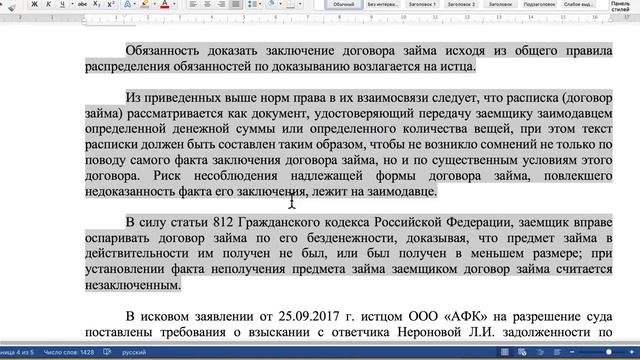Image resolution: width=640 pixels, height=360 pixels.
Task: Toggle italic formatting (К)
Action: 49,4
